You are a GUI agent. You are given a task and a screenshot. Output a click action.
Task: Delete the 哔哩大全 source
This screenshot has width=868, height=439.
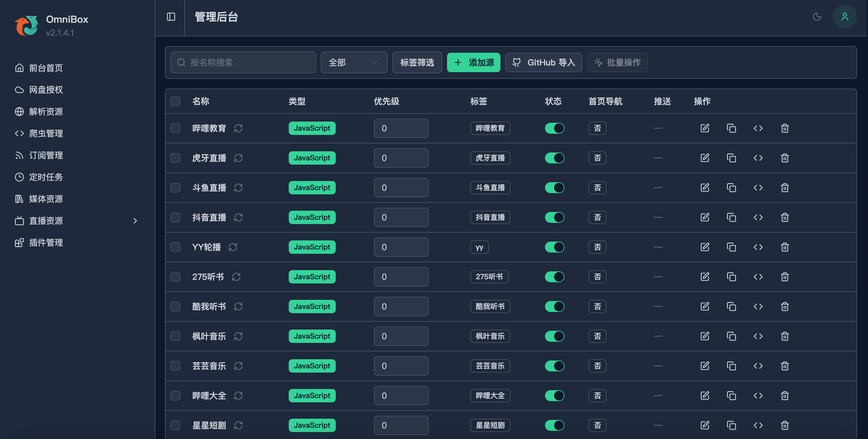point(784,396)
